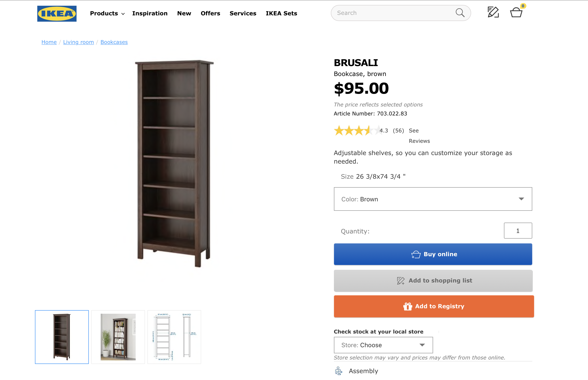
Task: Select the room-scene bookcase thumbnail
Action: (118, 337)
